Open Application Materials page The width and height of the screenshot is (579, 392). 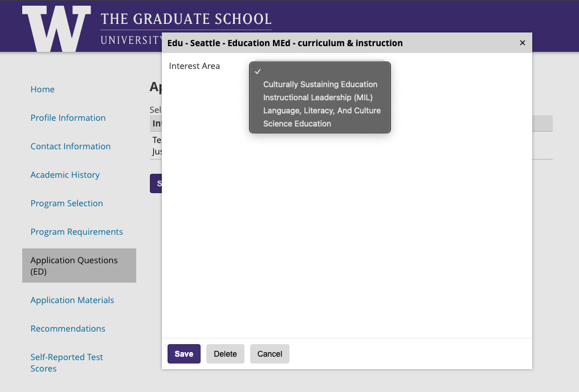[x=72, y=300]
